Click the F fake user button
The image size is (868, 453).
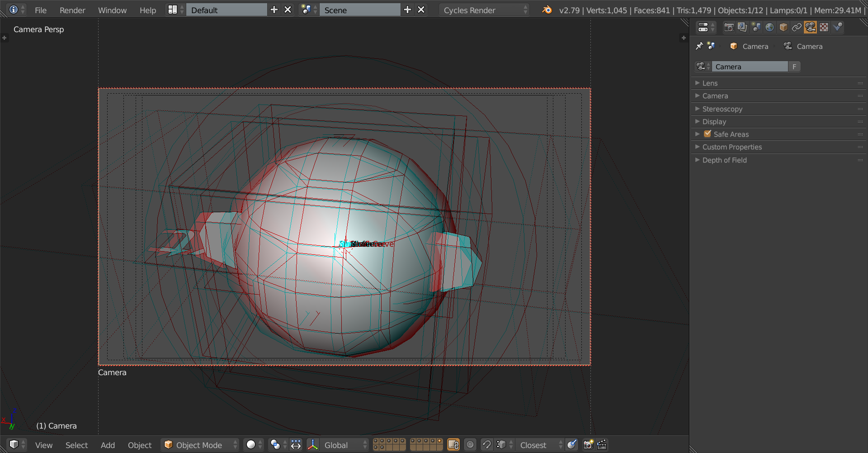click(794, 67)
